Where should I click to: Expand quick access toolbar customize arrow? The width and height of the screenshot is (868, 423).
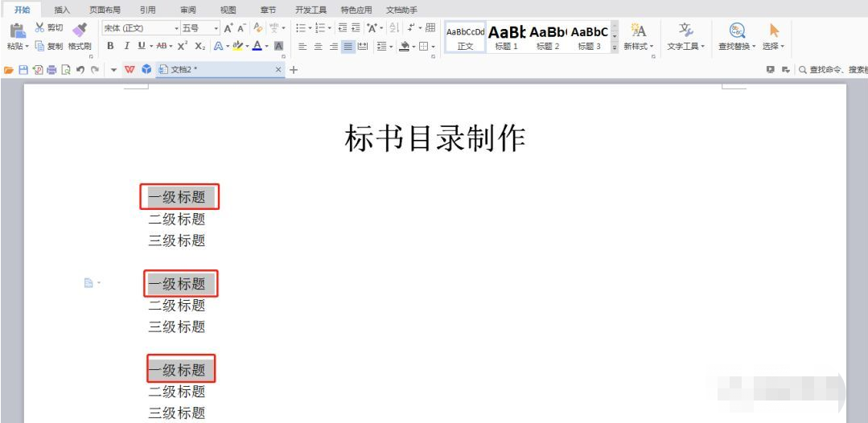114,70
